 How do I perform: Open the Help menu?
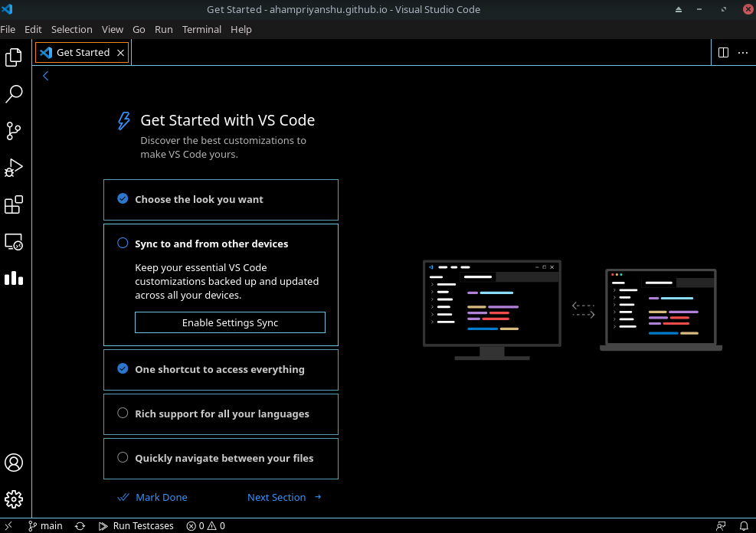[241, 29]
